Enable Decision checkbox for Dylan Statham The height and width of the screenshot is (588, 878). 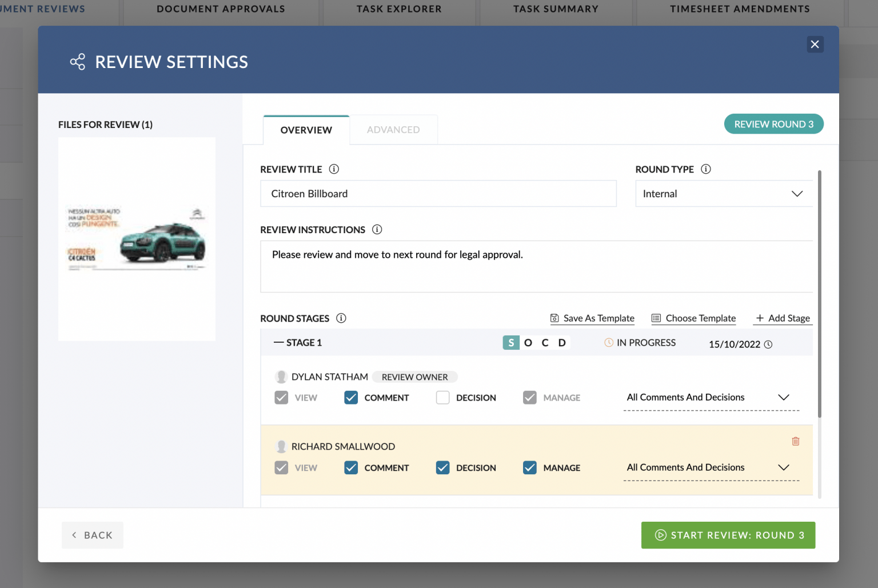click(442, 398)
